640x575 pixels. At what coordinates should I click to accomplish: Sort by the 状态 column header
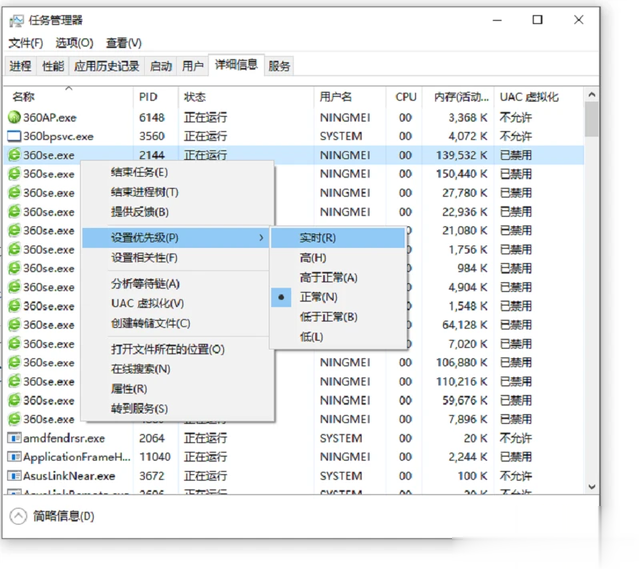point(246,97)
